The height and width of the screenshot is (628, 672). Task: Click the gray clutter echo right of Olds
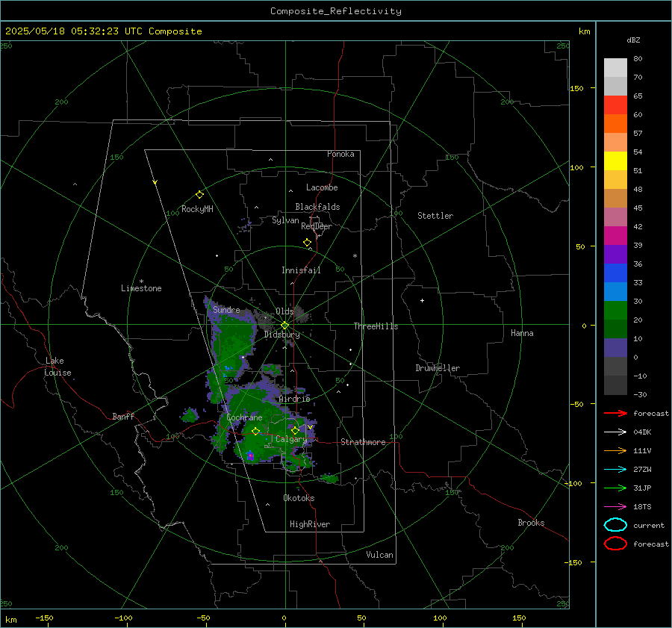pyautogui.click(x=302, y=314)
